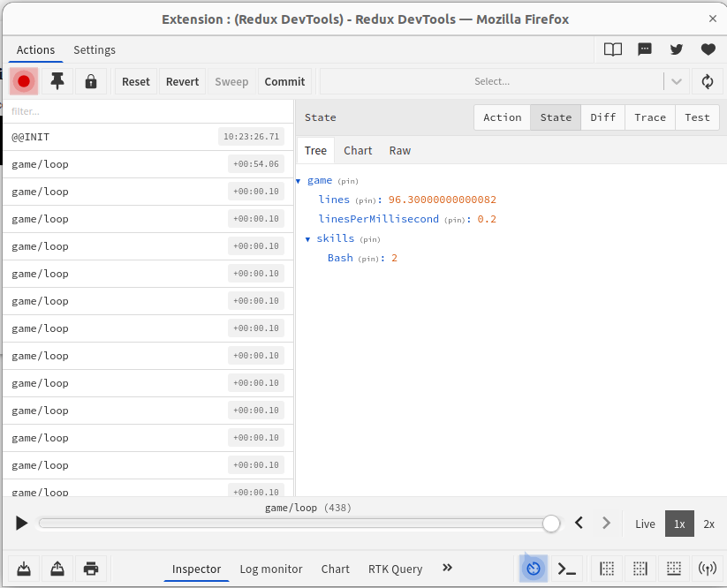Viewport: 727px width, 588px height.
Task: Open the dock-left panel layout icon
Action: [607, 569]
